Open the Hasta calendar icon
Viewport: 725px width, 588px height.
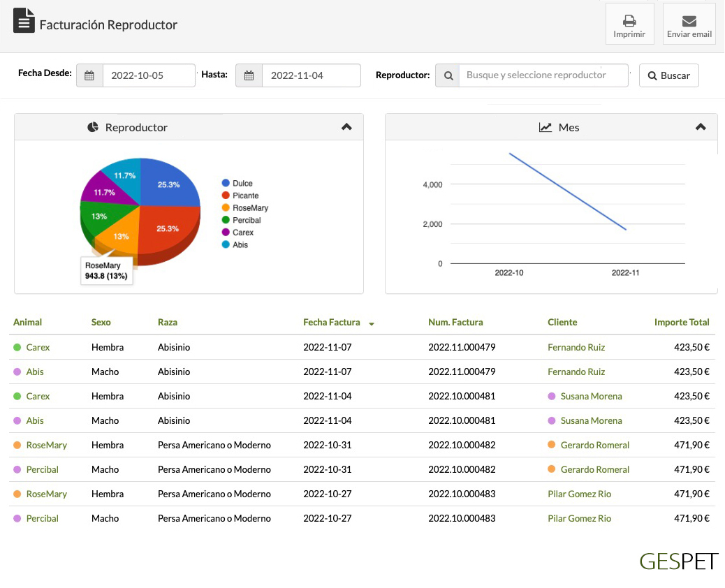[x=249, y=75]
